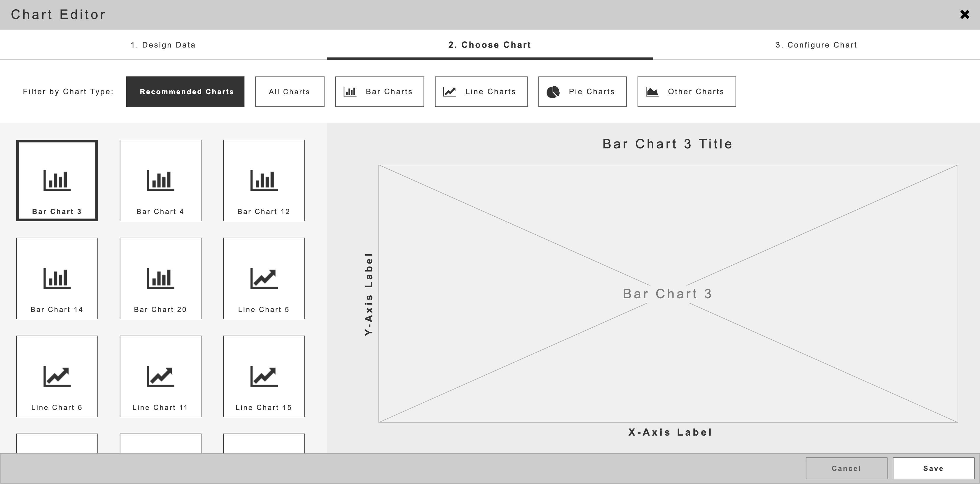The image size is (980, 484).
Task: Click the Y-Axis Label text
Action: point(369,294)
